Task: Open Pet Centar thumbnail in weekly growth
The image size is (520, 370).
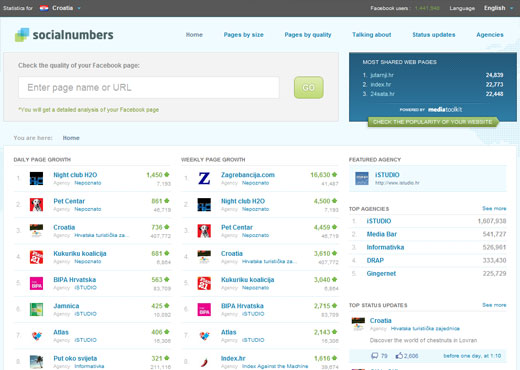Action: tap(204, 231)
